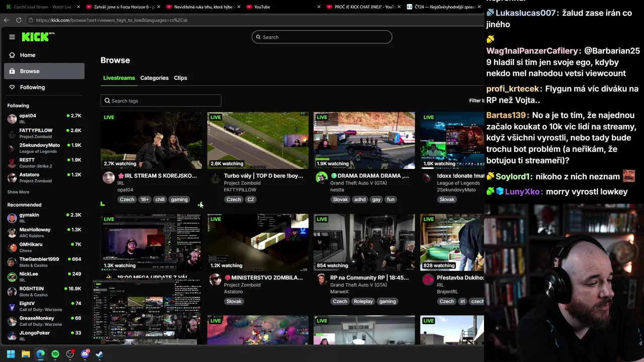Expand the Following list with Show More
Viewport: 644px width, 362px height.
(x=18, y=192)
